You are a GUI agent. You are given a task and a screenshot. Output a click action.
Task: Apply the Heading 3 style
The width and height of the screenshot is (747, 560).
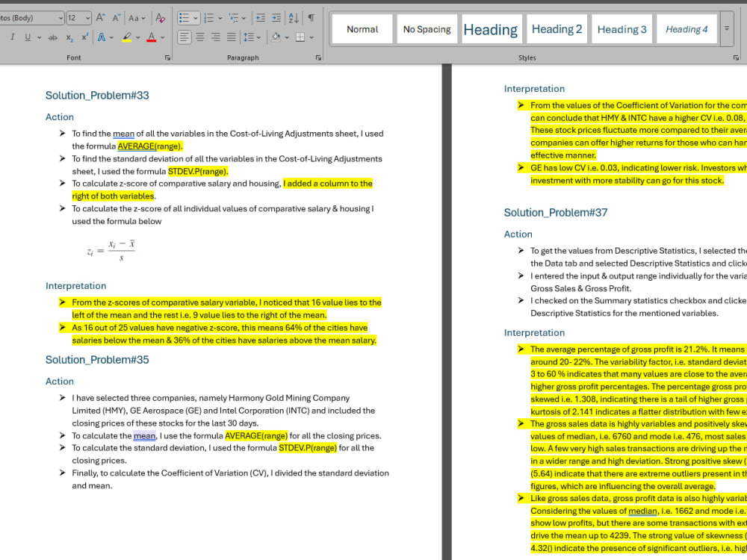[x=622, y=29]
